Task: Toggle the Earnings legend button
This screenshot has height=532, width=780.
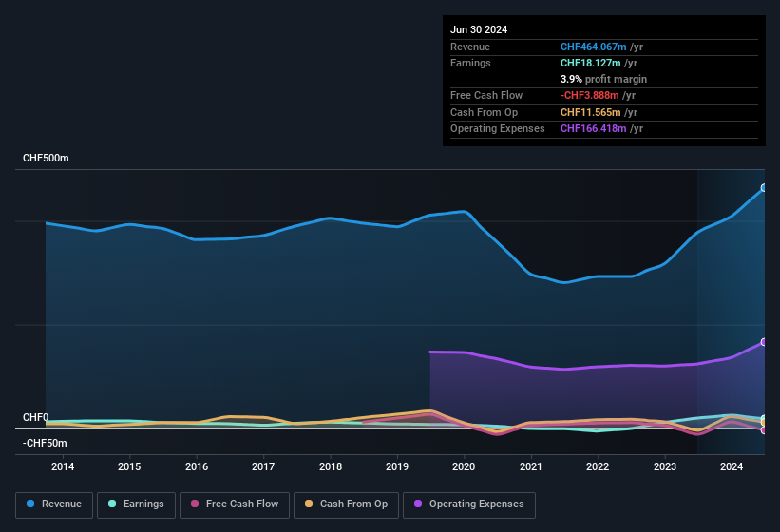Action: (133, 504)
